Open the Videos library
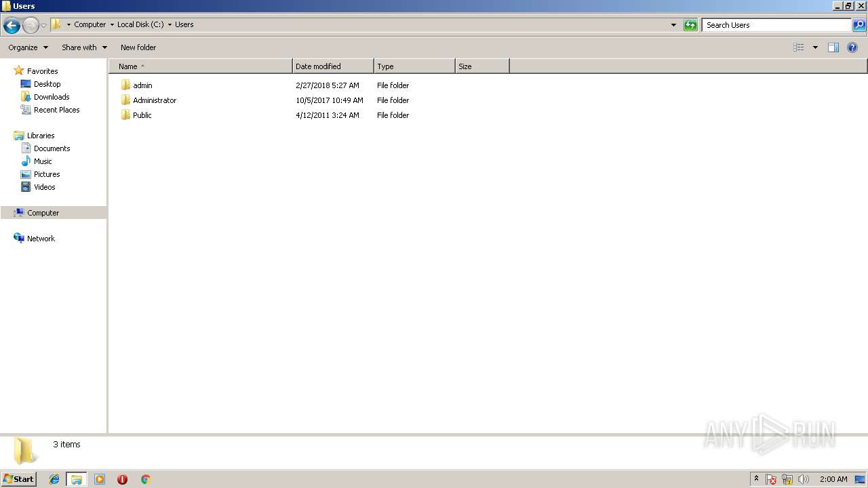This screenshot has width=868, height=488. click(x=45, y=187)
